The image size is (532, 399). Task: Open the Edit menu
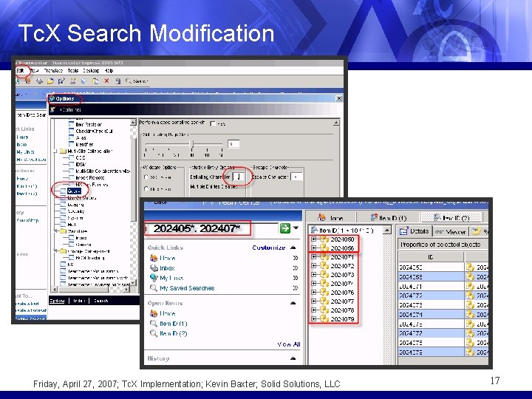20,71
